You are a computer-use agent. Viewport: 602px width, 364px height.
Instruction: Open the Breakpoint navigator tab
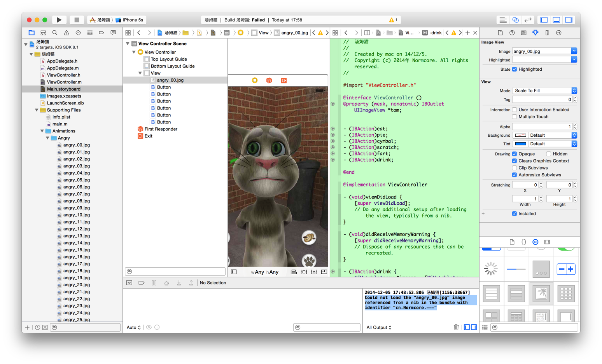101,33
